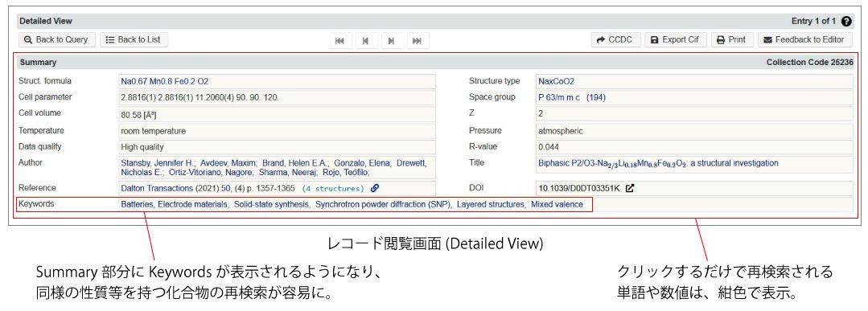The image size is (868, 311).
Task: Click the Z value 2
Action: click(541, 113)
